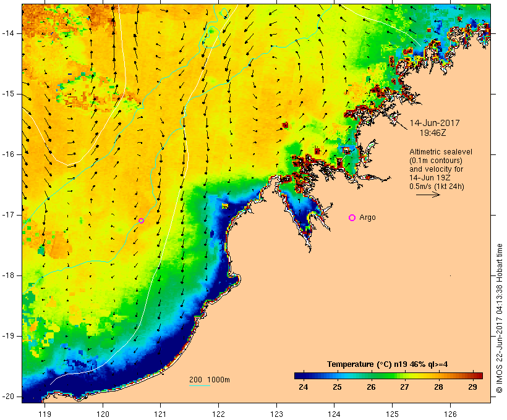Click the 'and velocity for' text

click(436, 169)
